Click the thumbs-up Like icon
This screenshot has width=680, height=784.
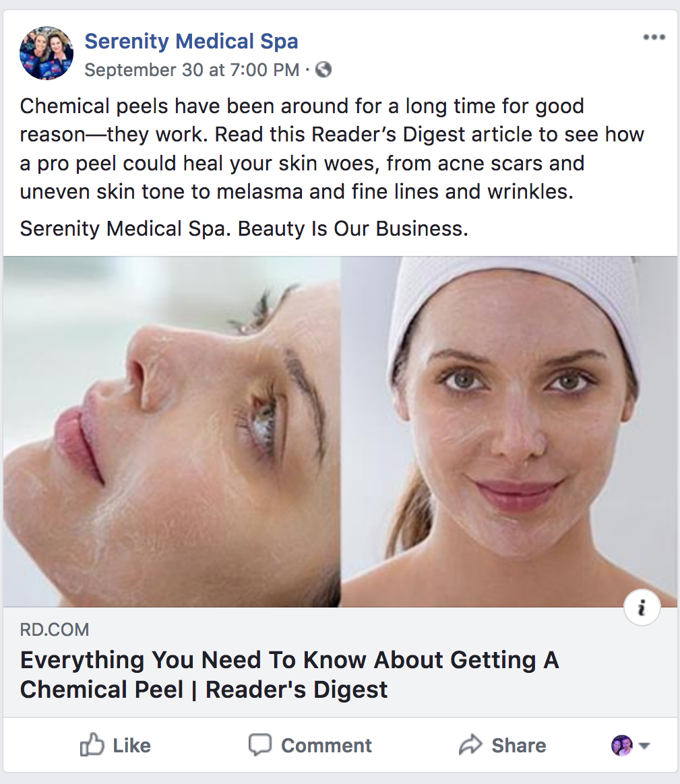(x=92, y=745)
